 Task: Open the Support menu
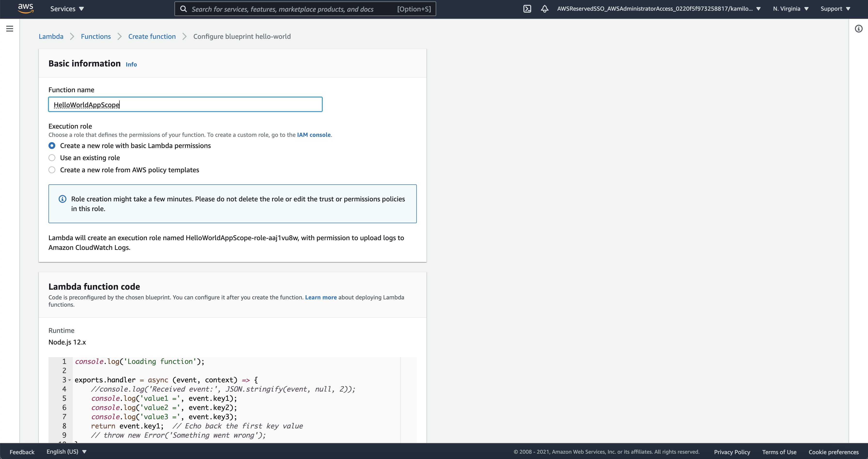(x=835, y=9)
